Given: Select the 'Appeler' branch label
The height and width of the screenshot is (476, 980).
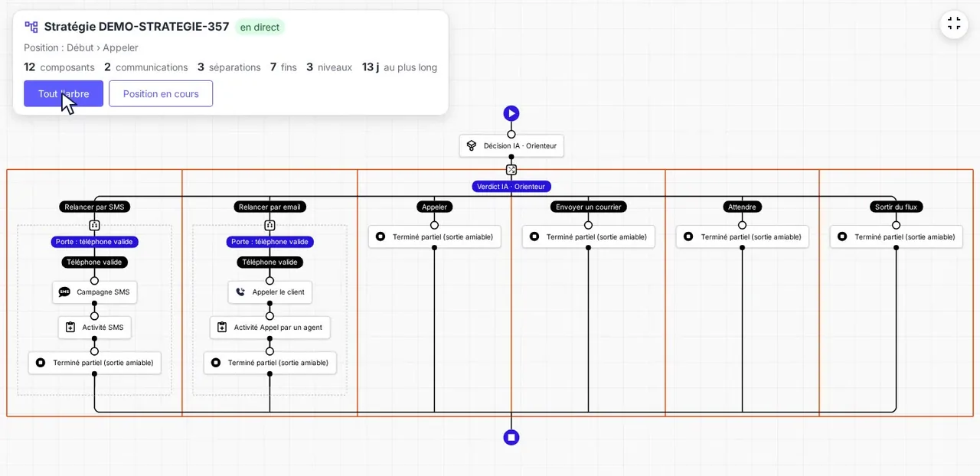Looking at the screenshot, I should [x=434, y=207].
